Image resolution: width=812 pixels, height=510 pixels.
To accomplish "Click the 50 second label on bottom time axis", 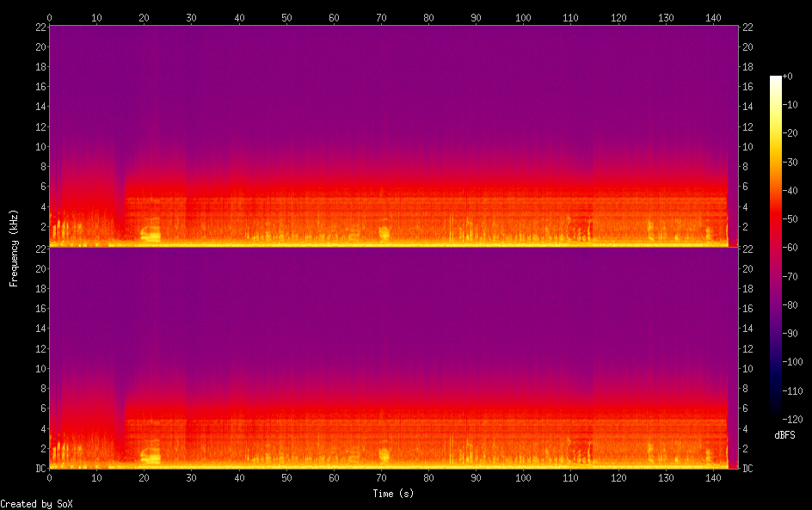I will tap(286, 478).
